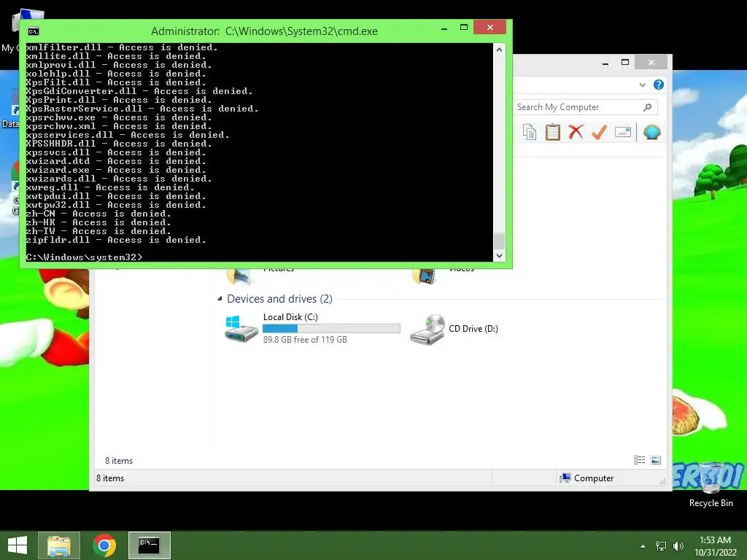
Task: Open the Videos folder icon in Explorer
Action: (x=425, y=276)
